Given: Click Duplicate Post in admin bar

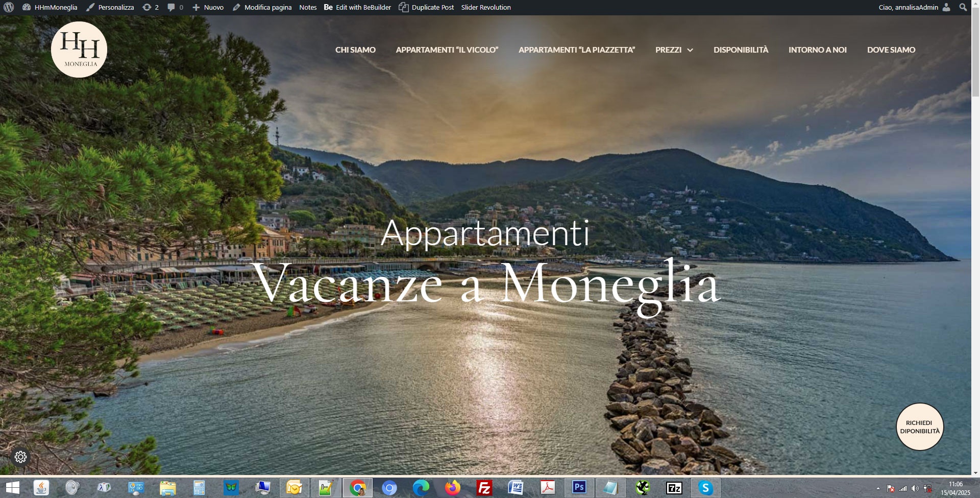Looking at the screenshot, I should pos(426,7).
